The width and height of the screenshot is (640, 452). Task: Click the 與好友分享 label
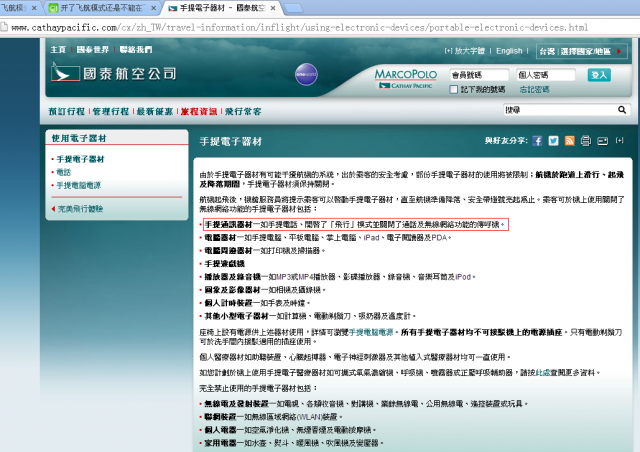coord(506,141)
